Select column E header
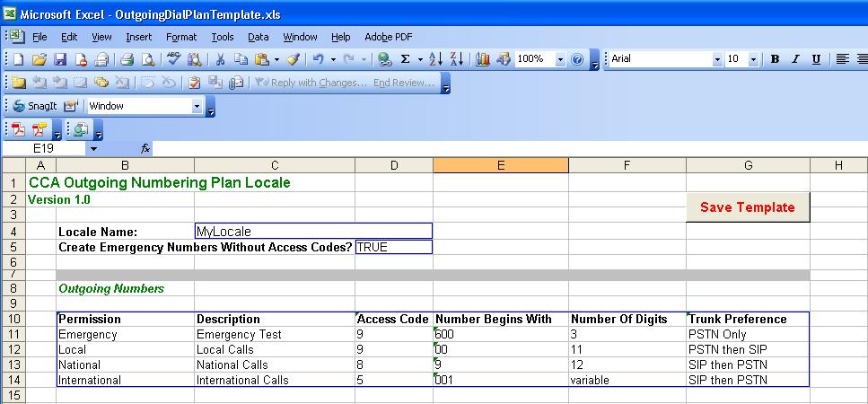This screenshot has width=868, height=404. coord(501,165)
